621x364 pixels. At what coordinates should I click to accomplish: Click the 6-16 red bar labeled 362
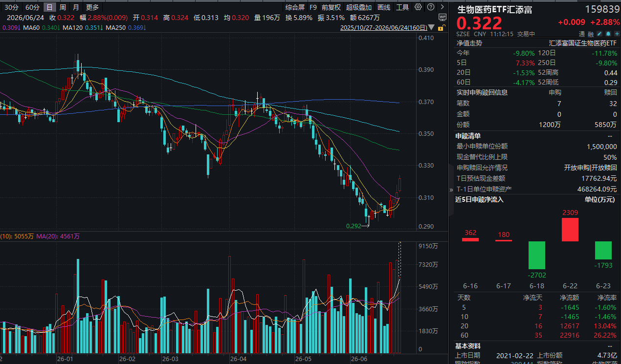470,239
